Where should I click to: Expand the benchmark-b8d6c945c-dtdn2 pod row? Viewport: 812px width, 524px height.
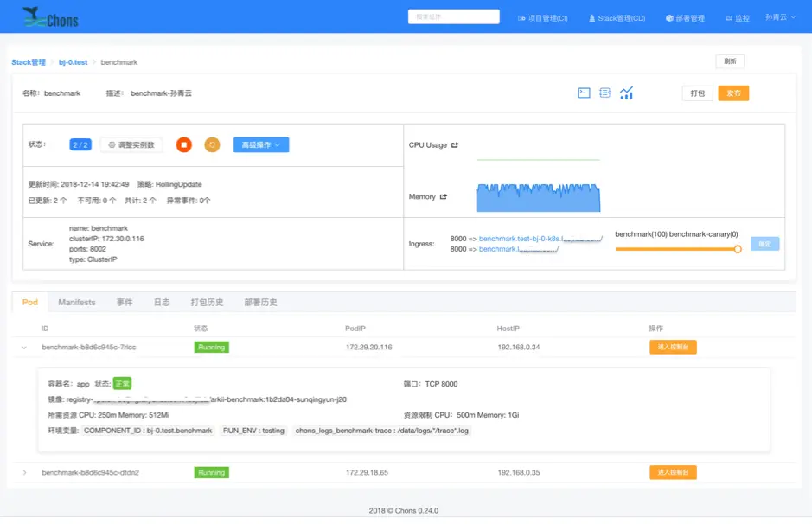point(24,473)
